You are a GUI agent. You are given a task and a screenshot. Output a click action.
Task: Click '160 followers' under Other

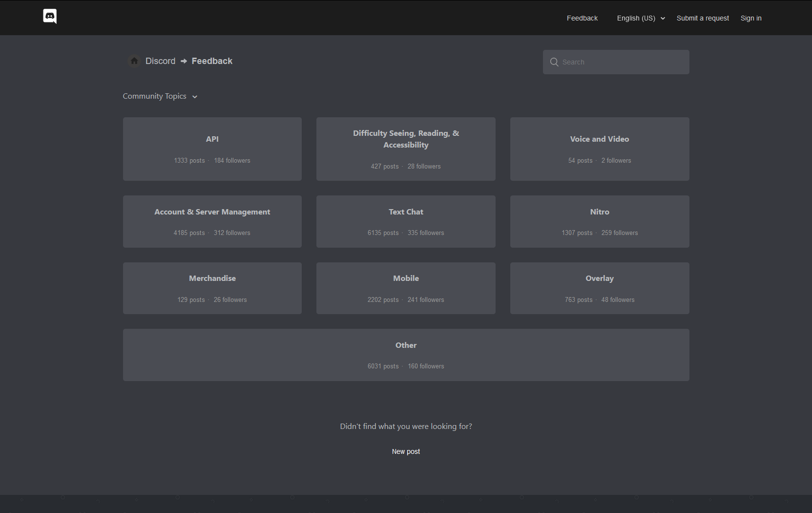pos(426,366)
